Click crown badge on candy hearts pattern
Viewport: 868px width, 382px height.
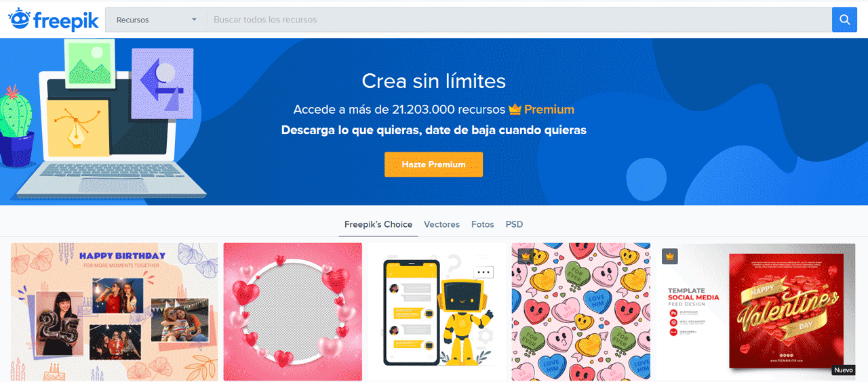coord(525,257)
